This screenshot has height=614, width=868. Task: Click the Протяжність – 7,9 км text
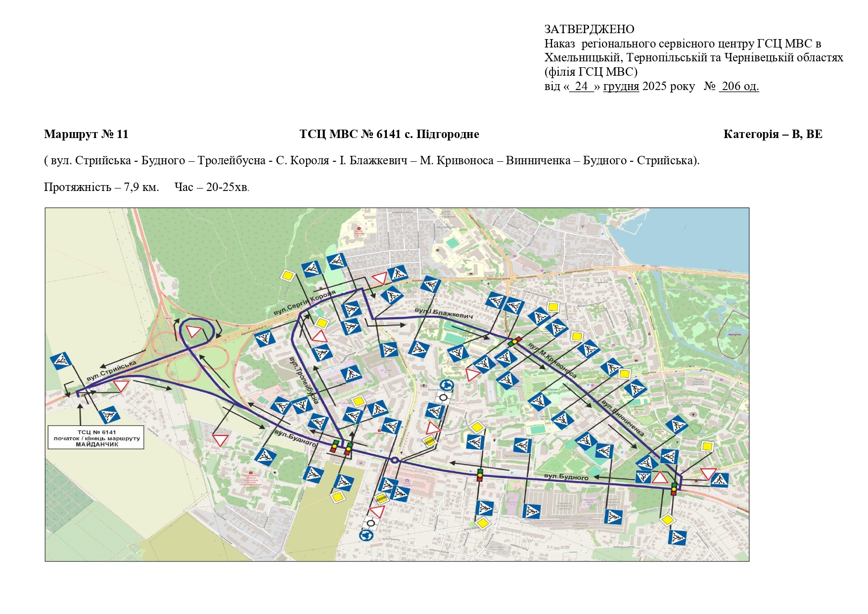pos(101,187)
